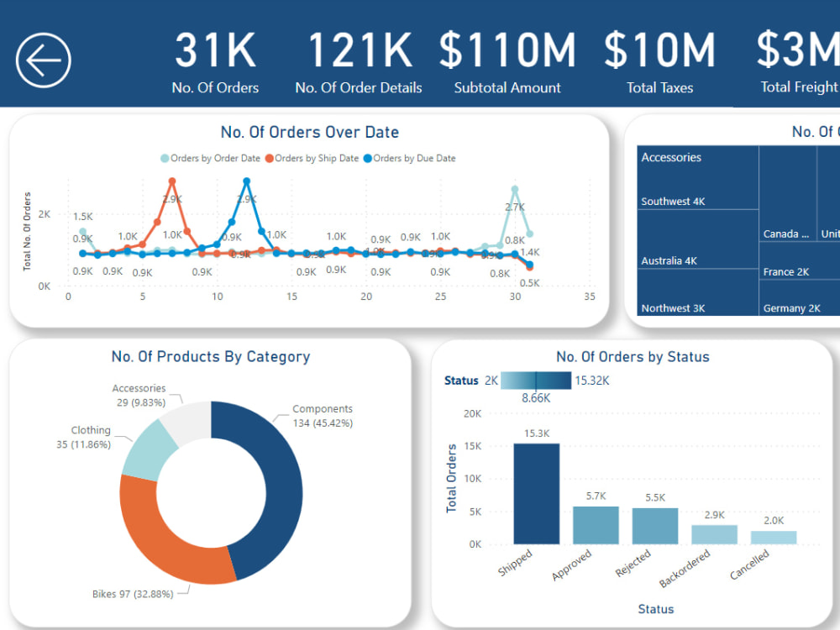840x630 pixels.
Task: Click the back navigation arrow icon
Action: click(x=42, y=59)
